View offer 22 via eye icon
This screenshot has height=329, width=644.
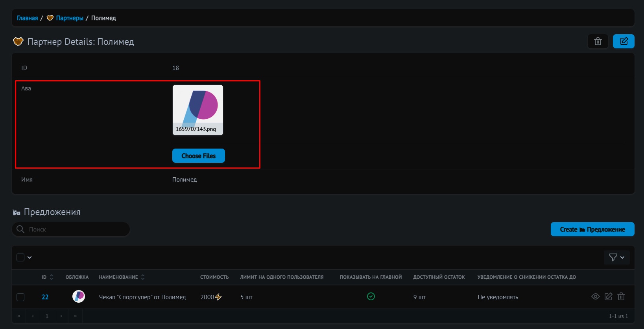click(595, 296)
